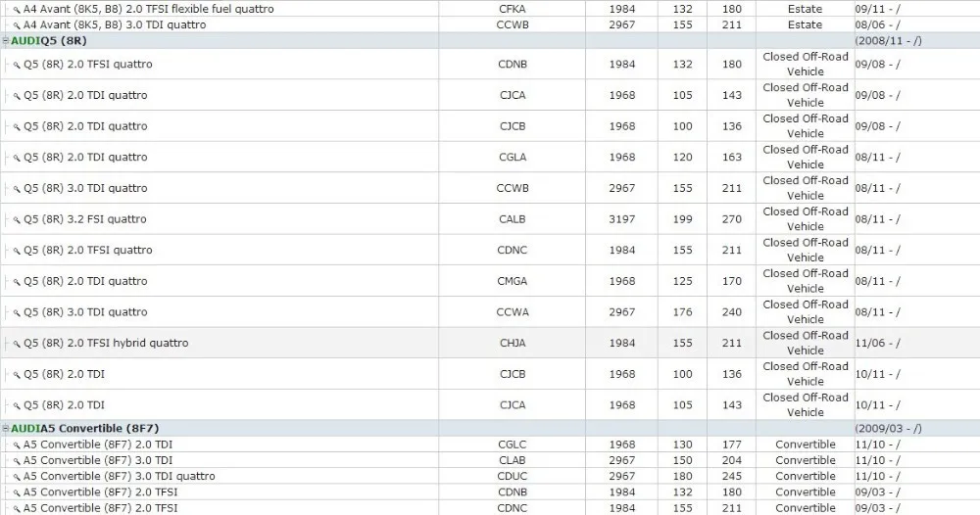The image size is (980, 515).
Task: Click the horsepower value 245
Action: tap(732, 476)
